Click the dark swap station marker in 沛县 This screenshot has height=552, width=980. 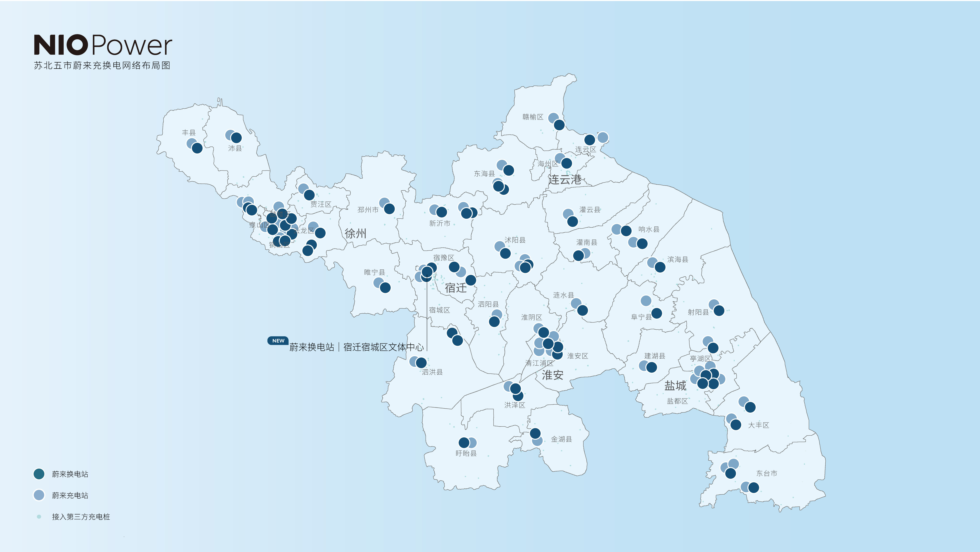tap(236, 138)
